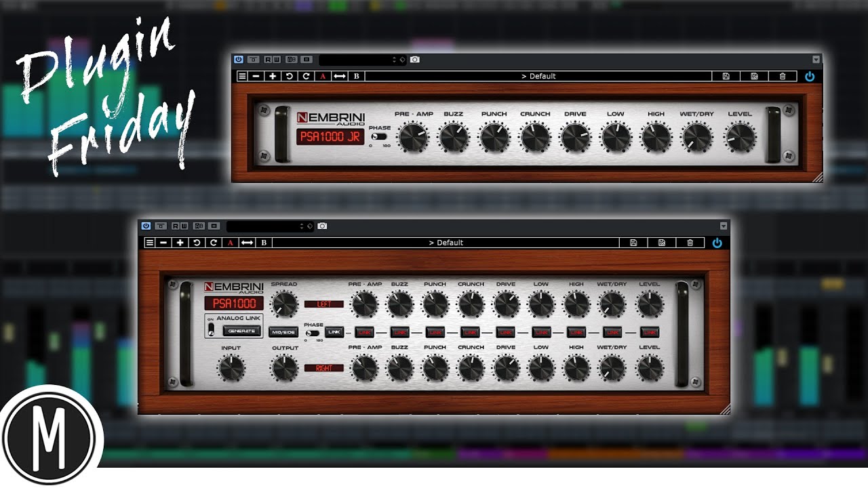Click the save-as preset icon in PSA1000 toolbar

pos(662,243)
